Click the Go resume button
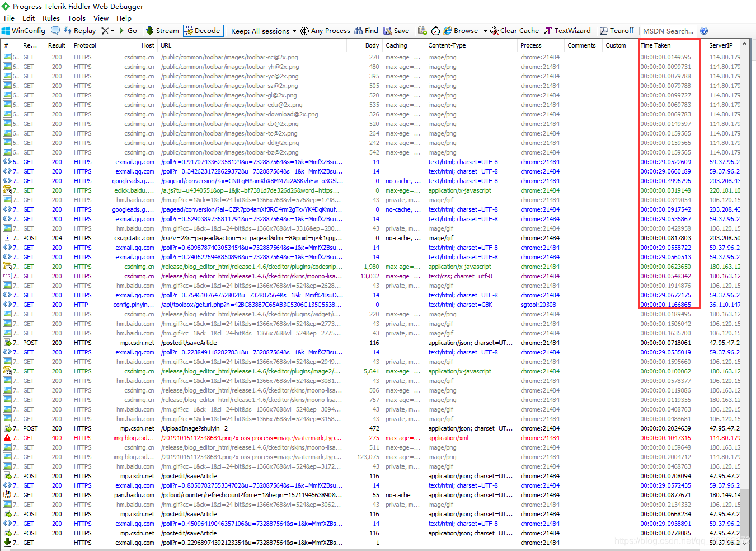 coord(128,31)
